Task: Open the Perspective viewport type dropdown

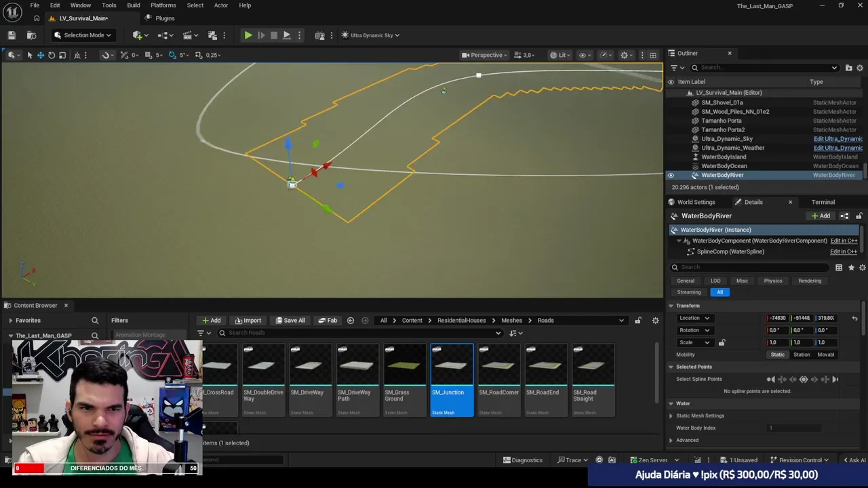Action: click(485, 55)
